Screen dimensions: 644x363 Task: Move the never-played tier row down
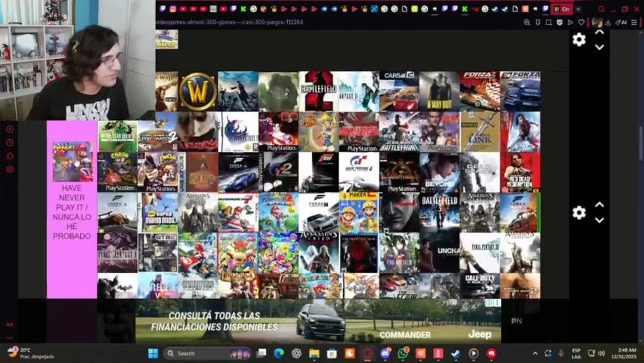pos(599,220)
